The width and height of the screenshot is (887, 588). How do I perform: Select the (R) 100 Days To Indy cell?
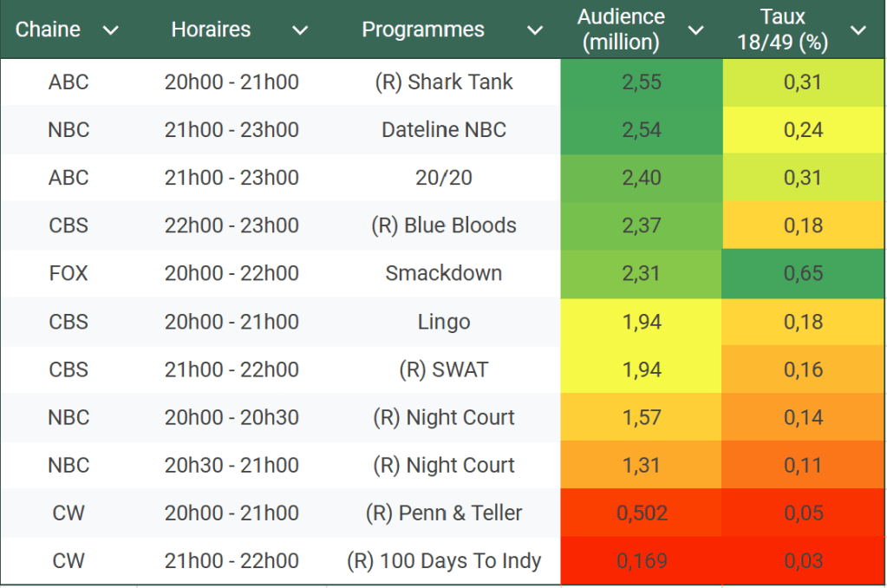point(444,561)
